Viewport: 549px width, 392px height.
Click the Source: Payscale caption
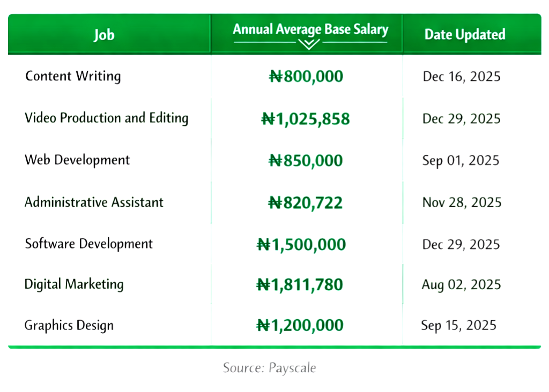[269, 368]
